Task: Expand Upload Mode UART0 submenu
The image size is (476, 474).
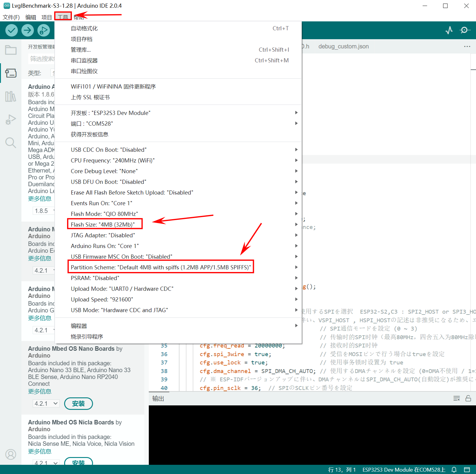Action: tap(178, 289)
